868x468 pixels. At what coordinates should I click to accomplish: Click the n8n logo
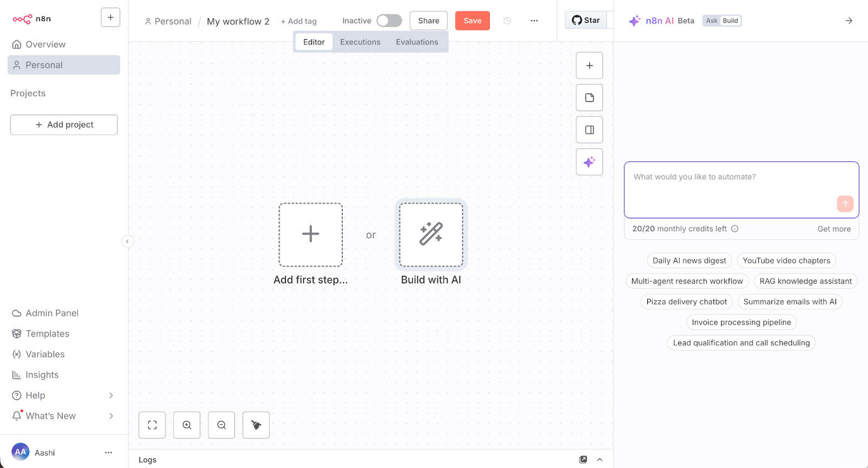(x=31, y=18)
